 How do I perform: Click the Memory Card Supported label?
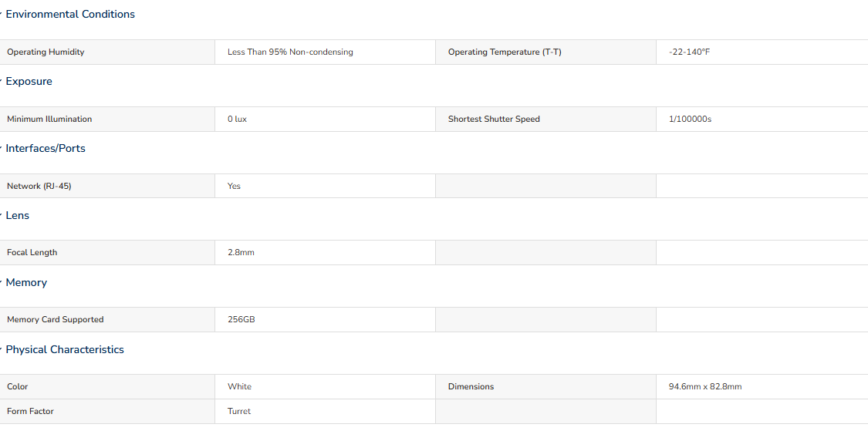click(55, 319)
